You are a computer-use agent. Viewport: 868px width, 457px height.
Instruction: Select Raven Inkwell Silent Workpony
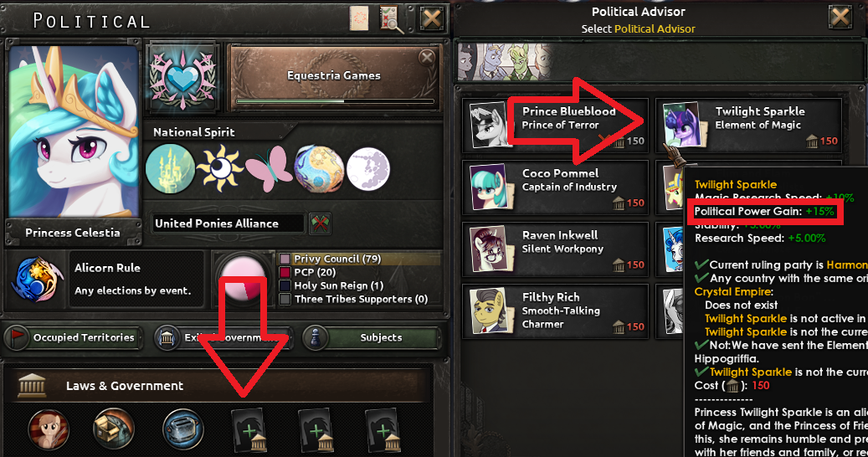click(x=555, y=249)
